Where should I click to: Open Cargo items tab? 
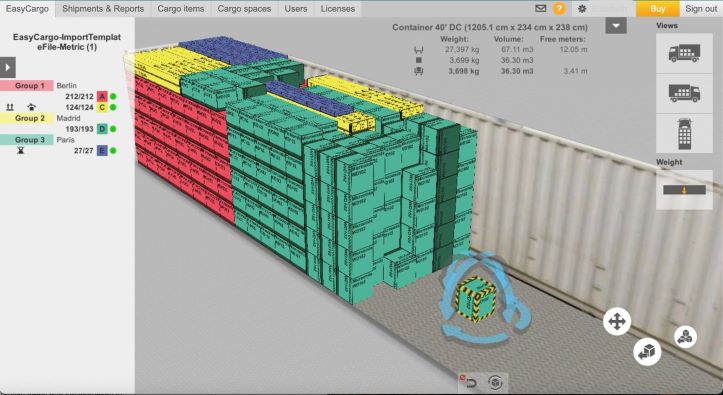(181, 8)
